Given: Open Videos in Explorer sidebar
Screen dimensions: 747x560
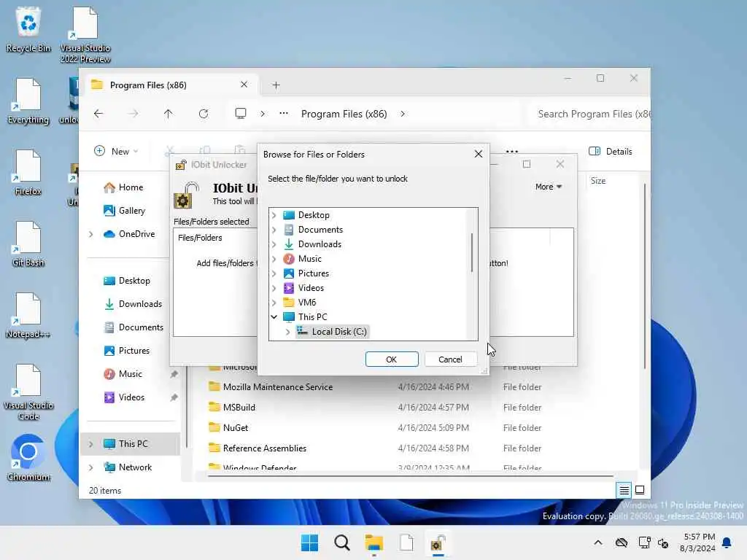Looking at the screenshot, I should tap(123, 397).
